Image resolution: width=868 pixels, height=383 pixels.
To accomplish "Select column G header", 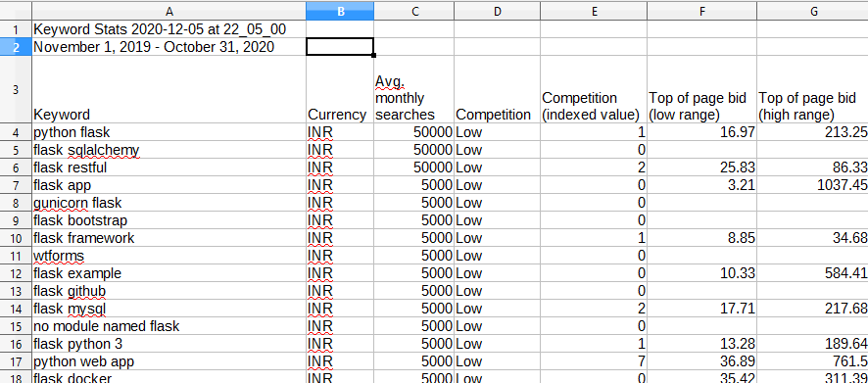I will coord(812,11).
